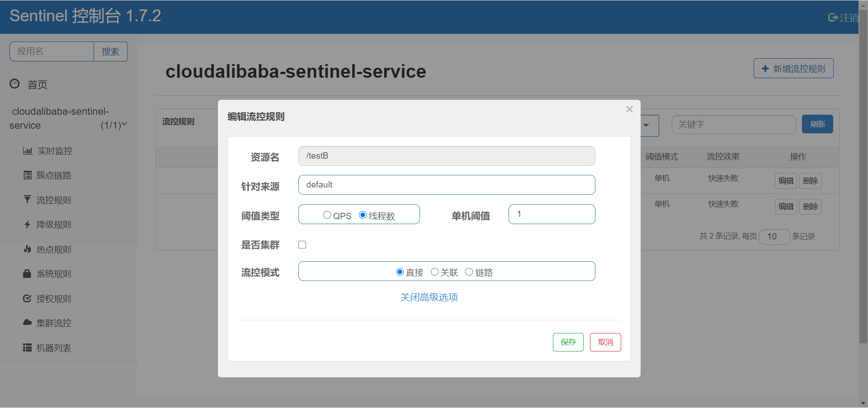The image size is (868, 408).
Task: Click the list icon for 机器列表
Action: coord(28,347)
